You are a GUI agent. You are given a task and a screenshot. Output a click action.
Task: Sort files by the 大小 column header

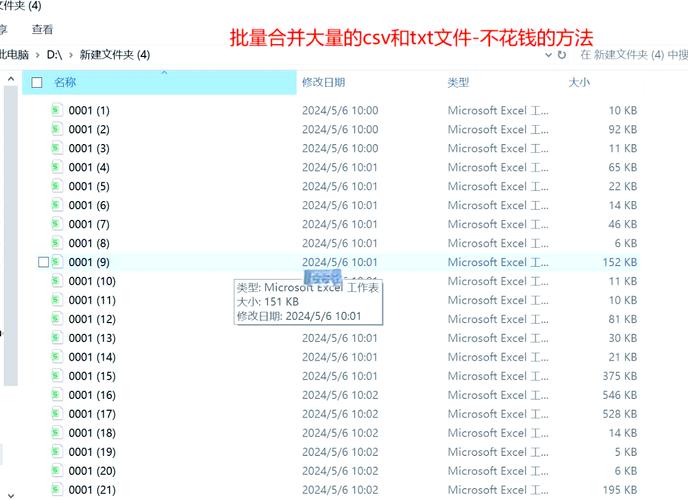(579, 83)
